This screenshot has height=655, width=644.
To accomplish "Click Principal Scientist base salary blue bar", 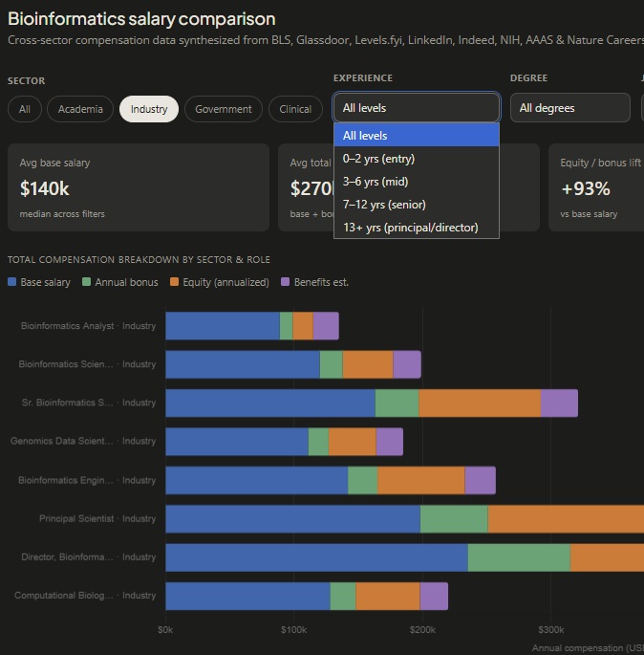I will click(293, 519).
